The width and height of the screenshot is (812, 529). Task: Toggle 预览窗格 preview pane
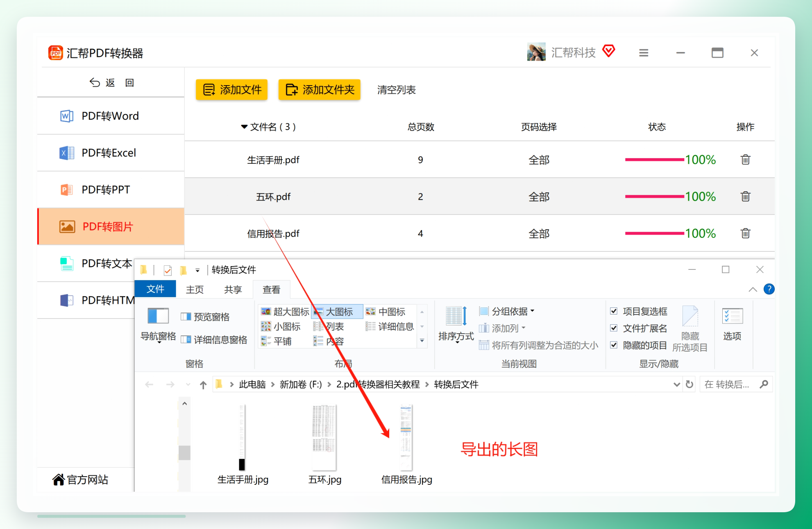(x=205, y=317)
